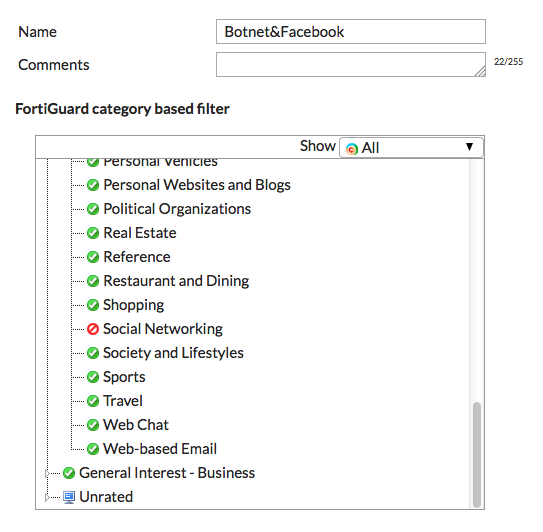
Task: Select Personal Websites and Blogs entry
Action: [x=197, y=185]
